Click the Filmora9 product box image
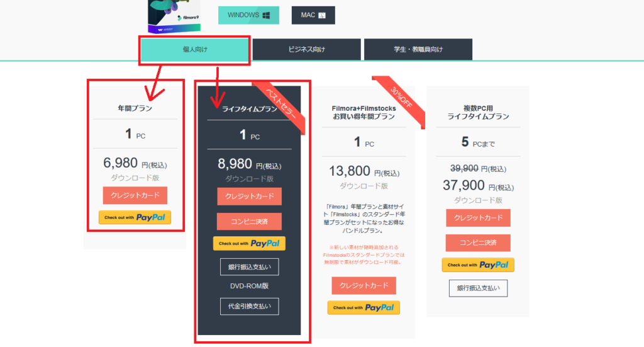This screenshot has height=347, width=644. pyautogui.click(x=175, y=16)
